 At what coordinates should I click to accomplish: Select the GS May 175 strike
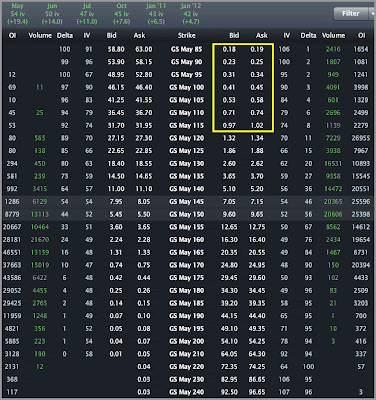pyautogui.click(x=187, y=278)
